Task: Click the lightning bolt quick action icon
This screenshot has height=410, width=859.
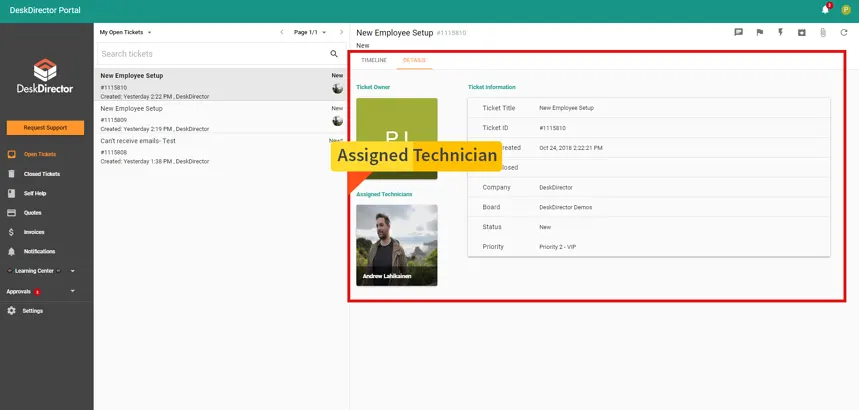Action: [x=780, y=32]
